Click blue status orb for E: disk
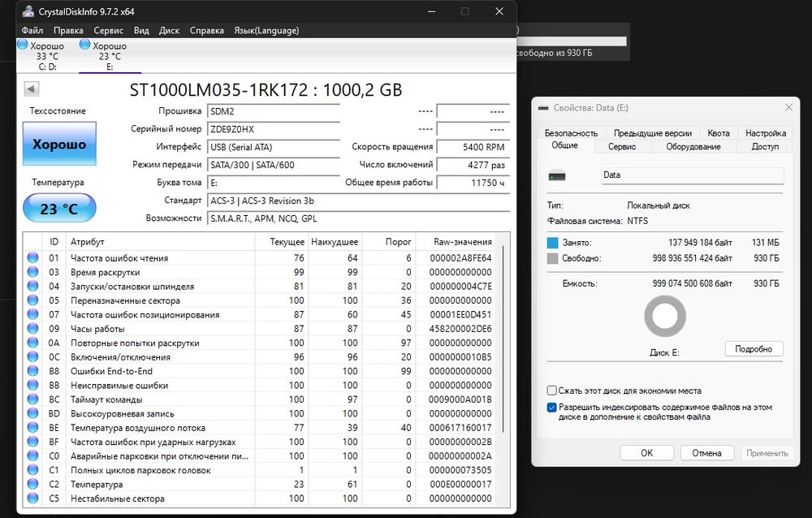The width and height of the screenshot is (812, 518). 84,45
